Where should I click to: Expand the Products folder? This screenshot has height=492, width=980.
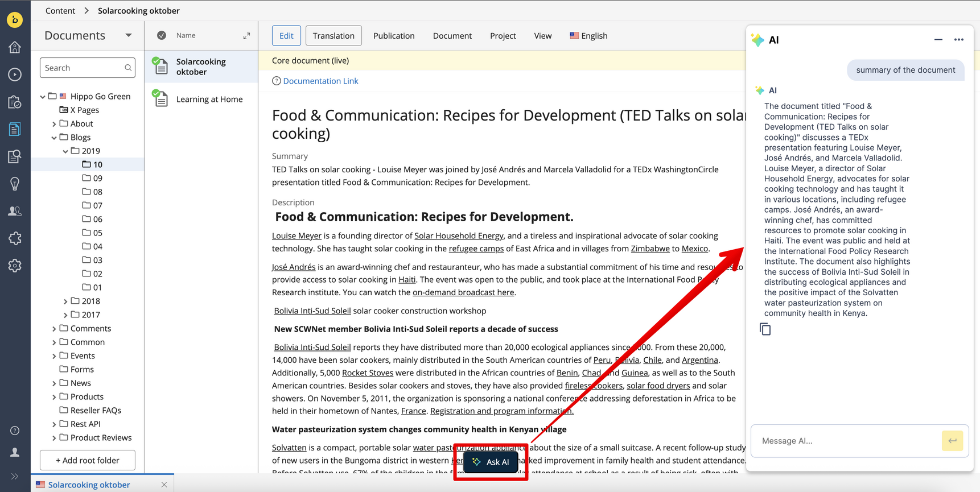point(54,397)
